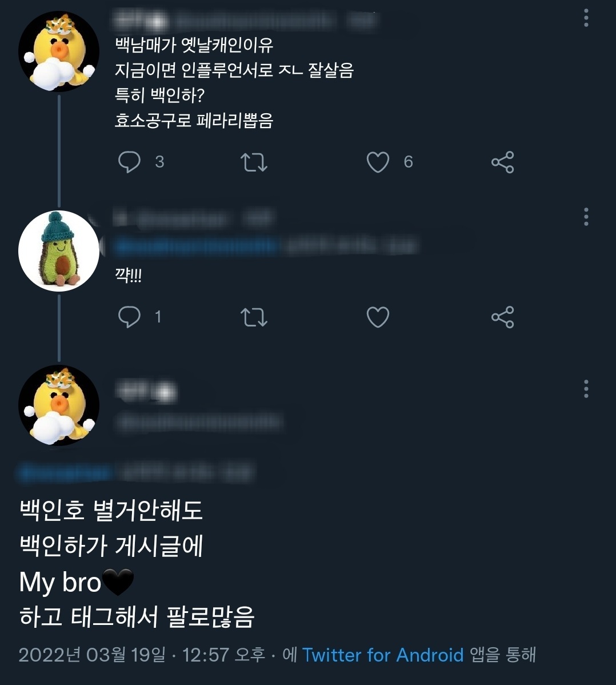The image size is (616, 685).
Task: Like the "꺅!!!" reply tweet
Action: [x=378, y=317]
